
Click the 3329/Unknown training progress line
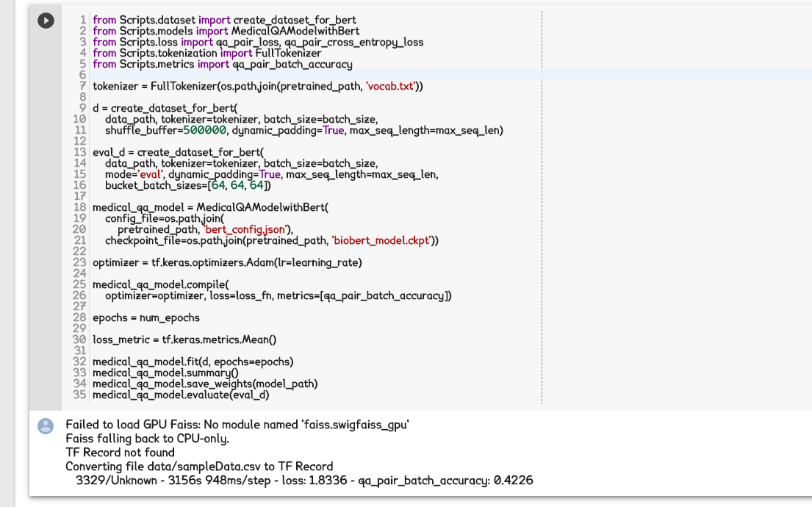[x=304, y=481]
